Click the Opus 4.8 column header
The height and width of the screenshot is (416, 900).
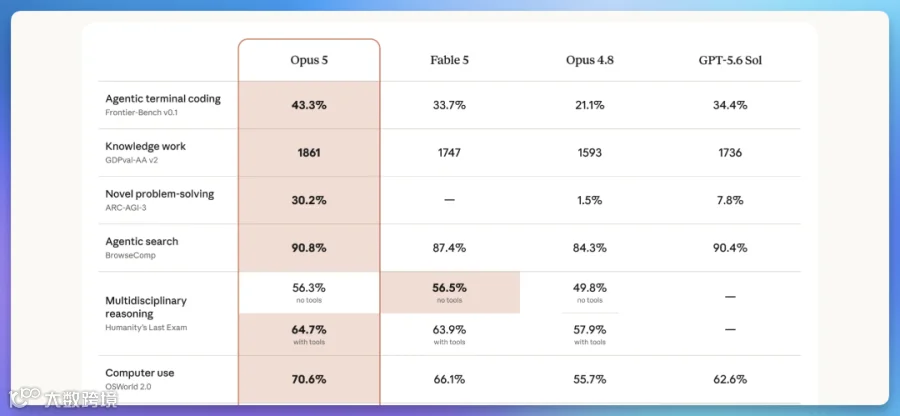point(589,60)
